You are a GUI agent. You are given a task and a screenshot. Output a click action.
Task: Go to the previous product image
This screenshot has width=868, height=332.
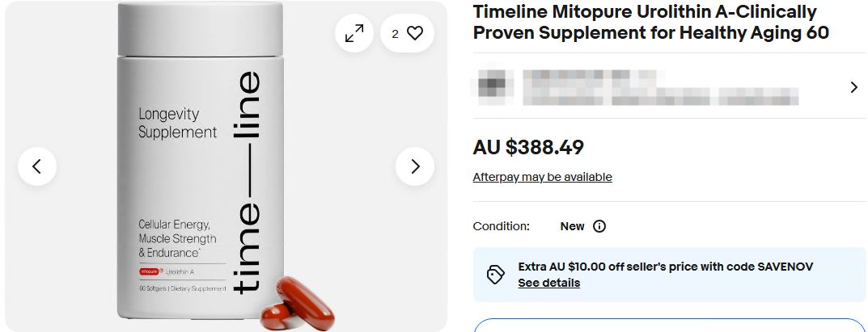click(x=37, y=166)
